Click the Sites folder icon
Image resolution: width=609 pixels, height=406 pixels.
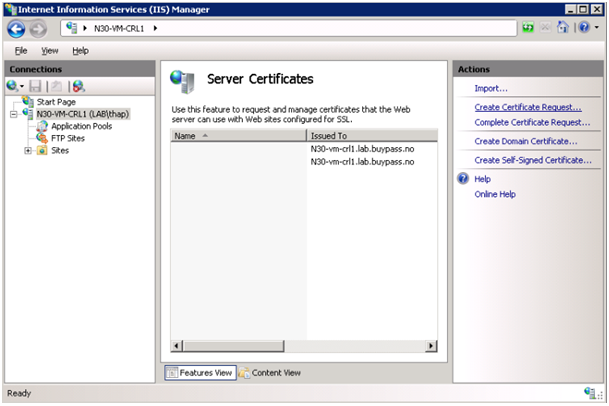pyautogui.click(x=42, y=150)
